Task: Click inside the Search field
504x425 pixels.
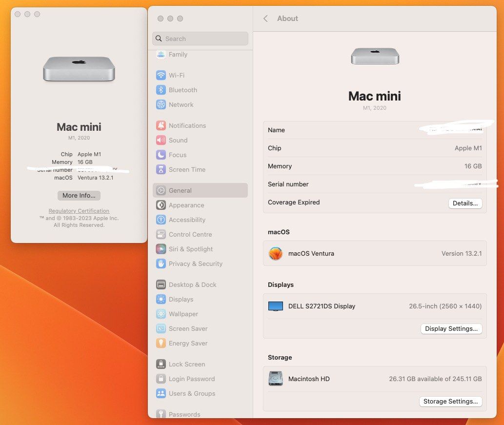Action: (x=200, y=39)
